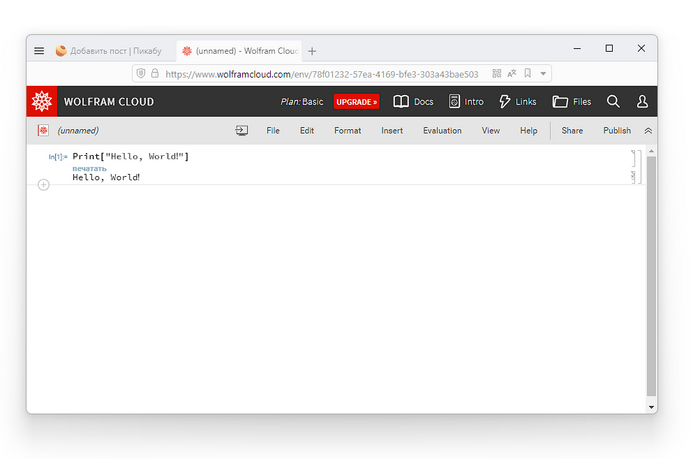The width and height of the screenshot is (700, 459).
Task: Click the vertical scrollbar thumb
Action: point(651,276)
